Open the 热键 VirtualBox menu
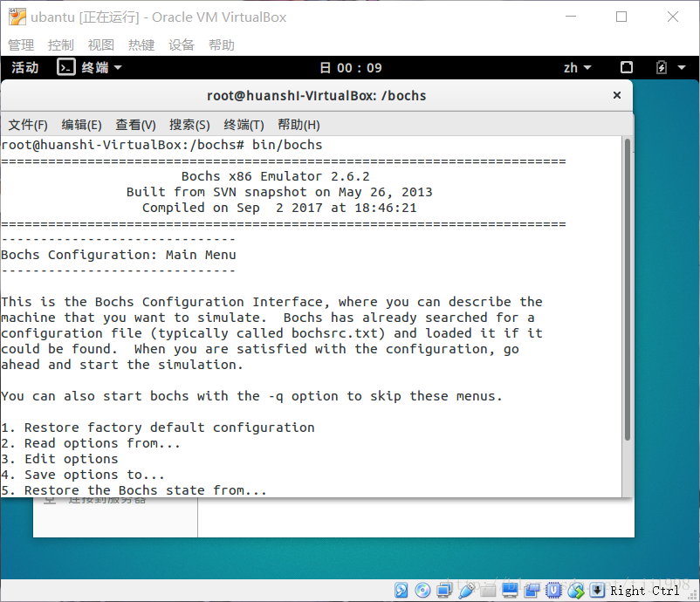The width and height of the screenshot is (700, 602). 141,44
